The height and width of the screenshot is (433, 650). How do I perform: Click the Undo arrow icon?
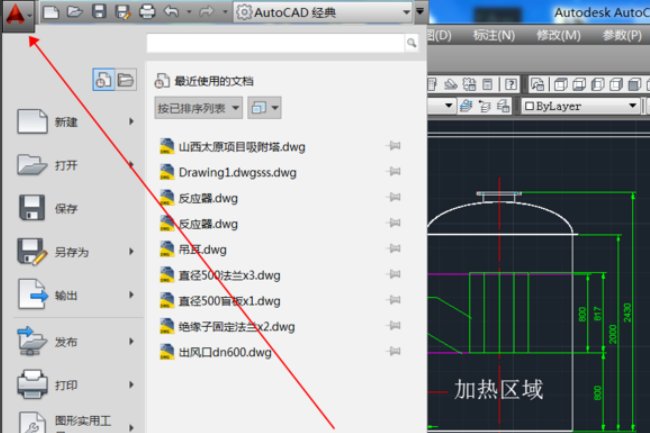coord(171,12)
